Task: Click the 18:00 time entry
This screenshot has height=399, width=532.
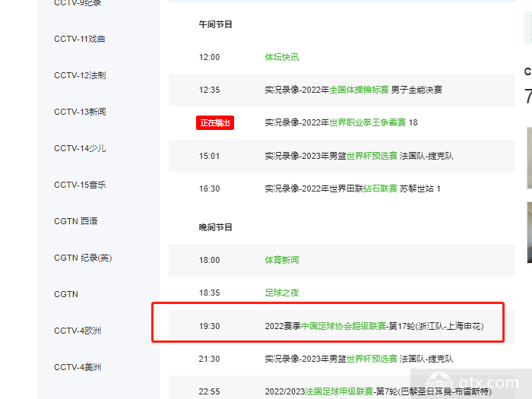Action: [209, 260]
